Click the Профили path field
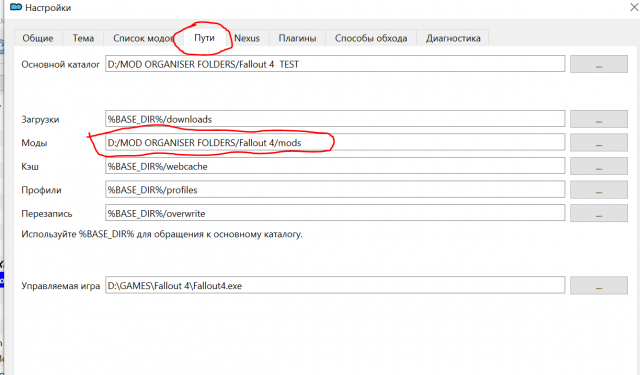Image resolution: width=640 pixels, height=375 pixels. coord(335,190)
